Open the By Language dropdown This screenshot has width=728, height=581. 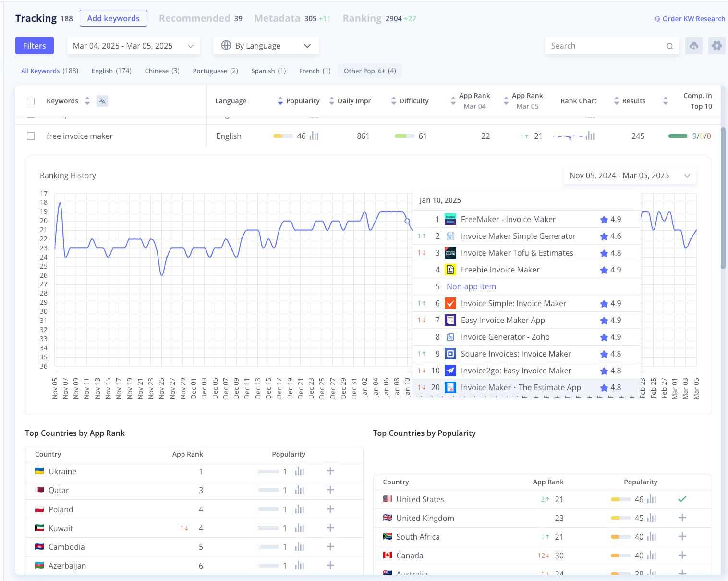coord(266,46)
